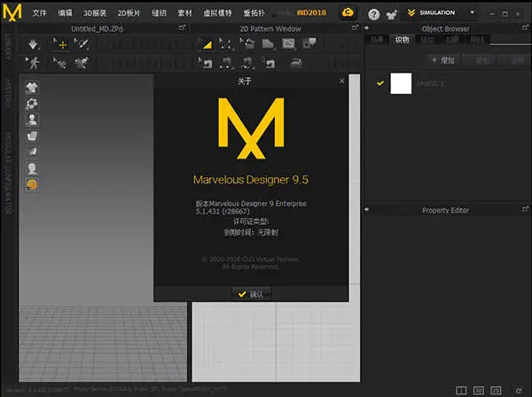Screen dimensions: 532x397
Task: Click the garment display icon in 3D viewport
Action: [x=32, y=87]
